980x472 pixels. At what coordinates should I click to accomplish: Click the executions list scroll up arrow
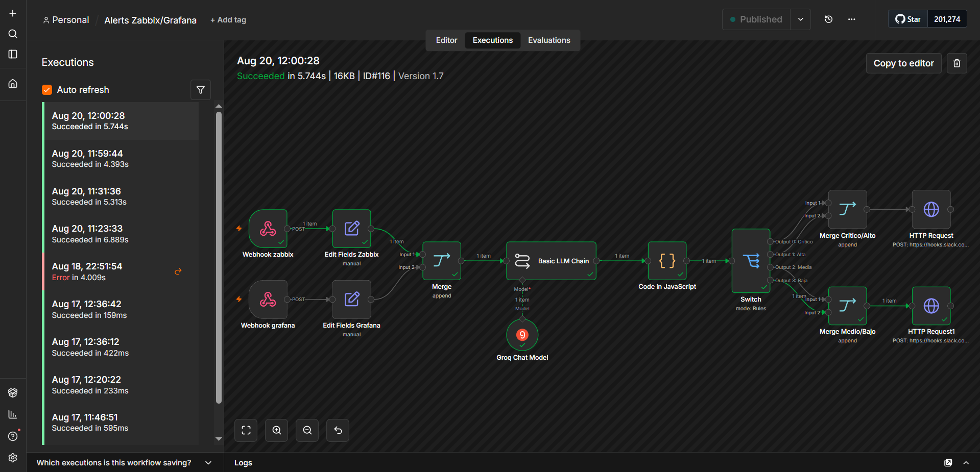coord(219,106)
